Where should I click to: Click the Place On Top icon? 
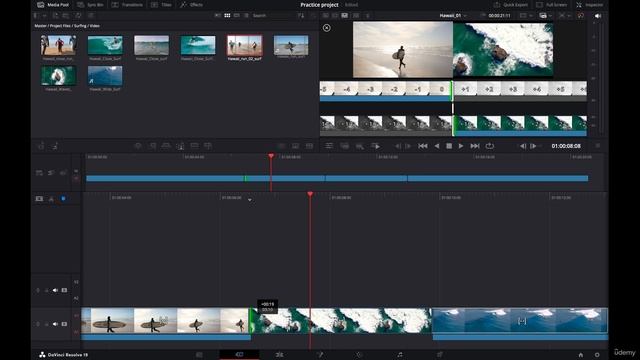(194, 146)
